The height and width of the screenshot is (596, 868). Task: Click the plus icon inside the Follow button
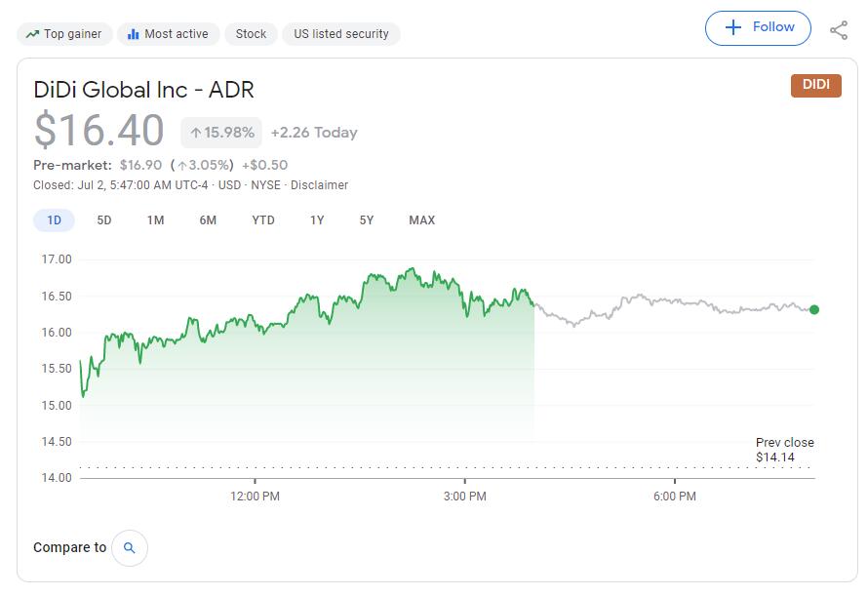point(732,27)
